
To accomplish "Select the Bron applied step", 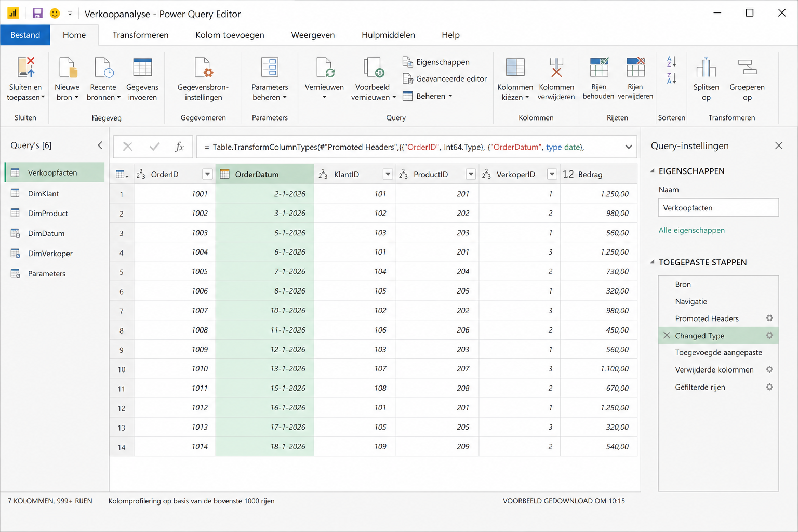I will (718, 284).
